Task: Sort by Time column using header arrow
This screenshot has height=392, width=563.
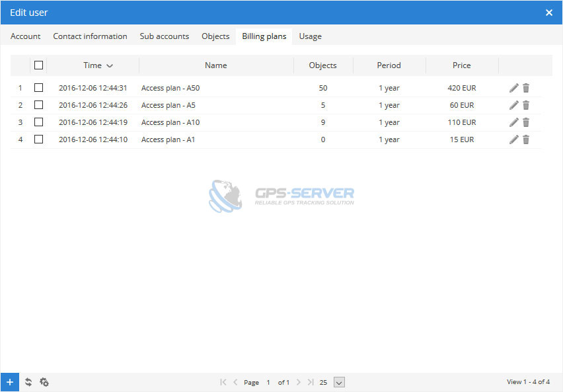Action: 109,65
